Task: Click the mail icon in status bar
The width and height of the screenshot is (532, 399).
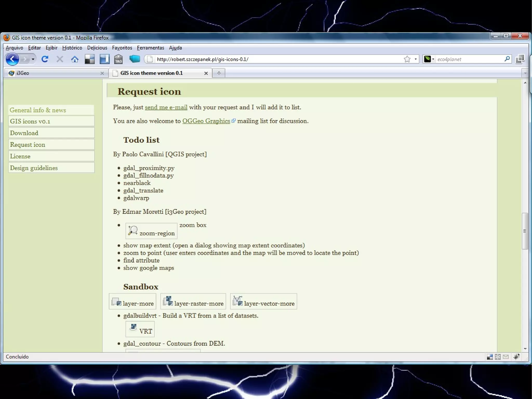Action: [x=506, y=357]
